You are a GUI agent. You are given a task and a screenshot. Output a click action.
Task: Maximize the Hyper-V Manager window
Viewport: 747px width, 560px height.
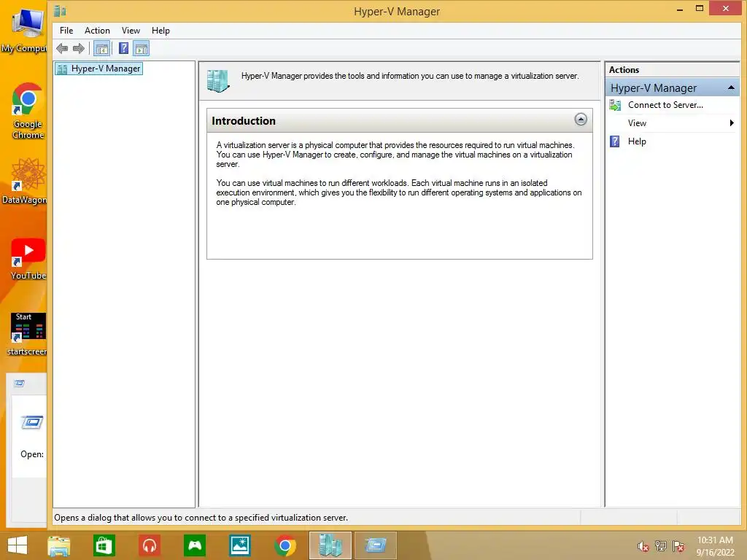pos(700,9)
